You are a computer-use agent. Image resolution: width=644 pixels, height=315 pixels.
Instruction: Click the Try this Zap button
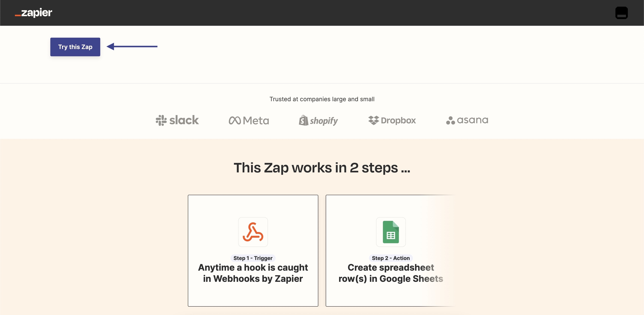(x=75, y=47)
